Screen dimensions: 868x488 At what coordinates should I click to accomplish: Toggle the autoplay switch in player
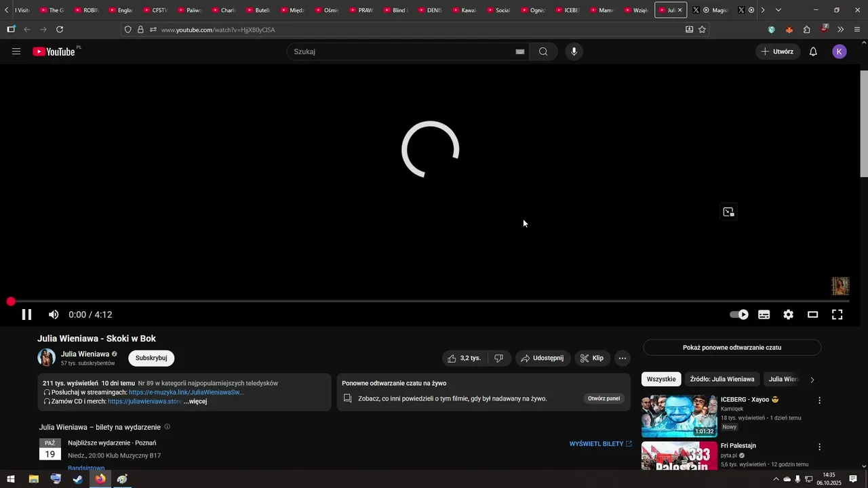[x=739, y=314]
